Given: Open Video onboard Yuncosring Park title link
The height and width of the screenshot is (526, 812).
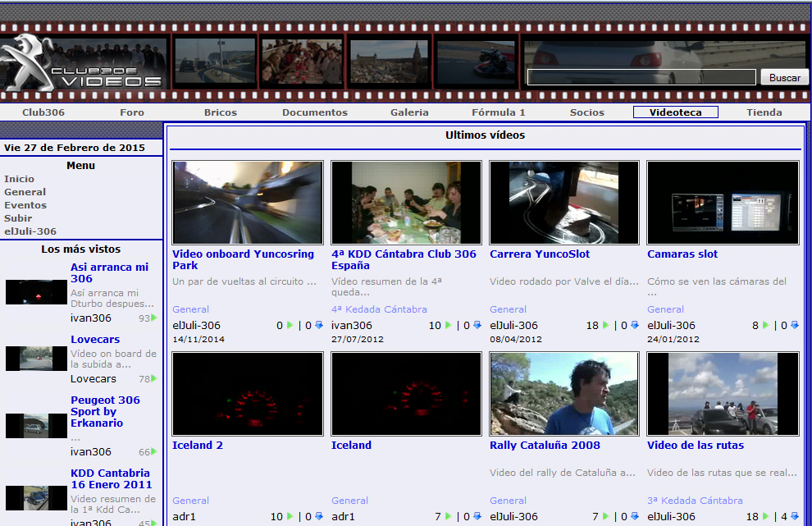Looking at the screenshot, I should tap(243, 259).
